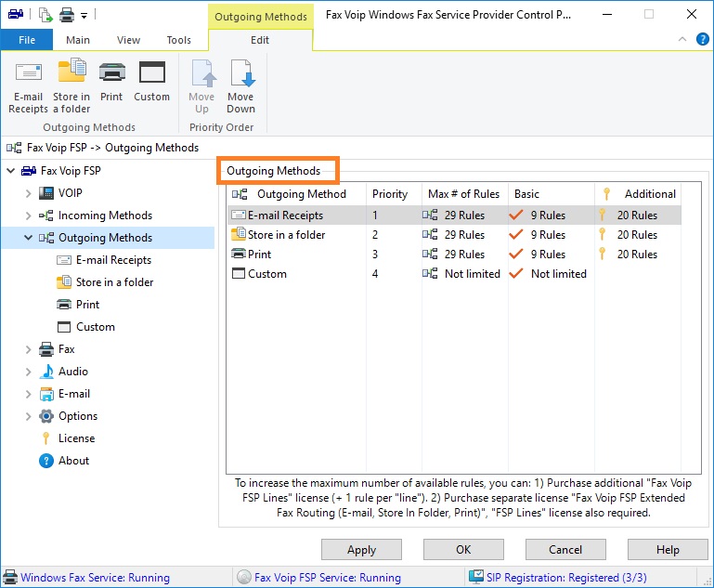
Task: Expand the Incoming Methods tree node
Action: click(x=28, y=216)
